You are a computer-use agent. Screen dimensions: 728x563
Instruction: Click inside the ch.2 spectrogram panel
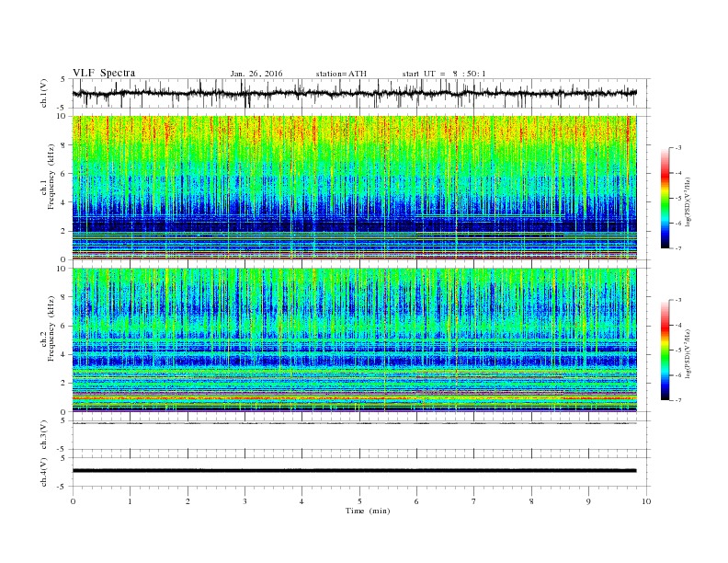tap(354, 340)
